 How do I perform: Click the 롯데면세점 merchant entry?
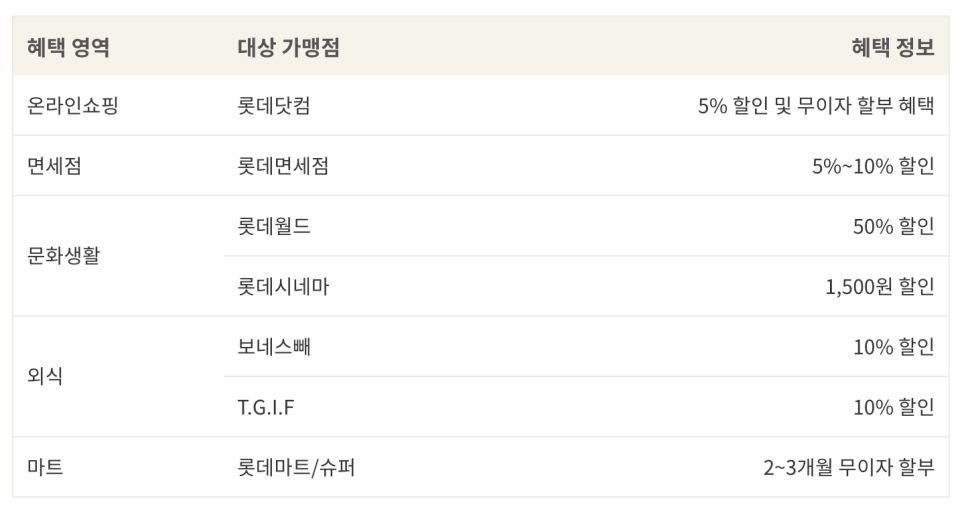[x=283, y=166]
